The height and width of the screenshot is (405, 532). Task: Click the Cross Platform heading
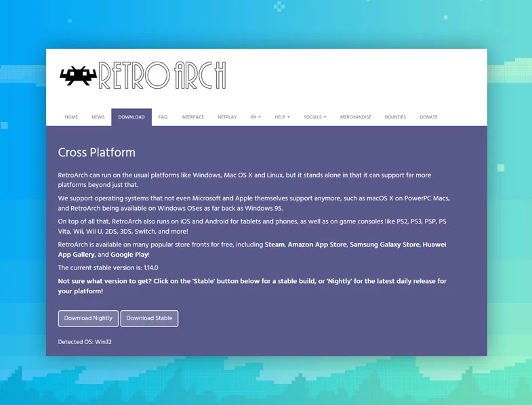coord(97,152)
